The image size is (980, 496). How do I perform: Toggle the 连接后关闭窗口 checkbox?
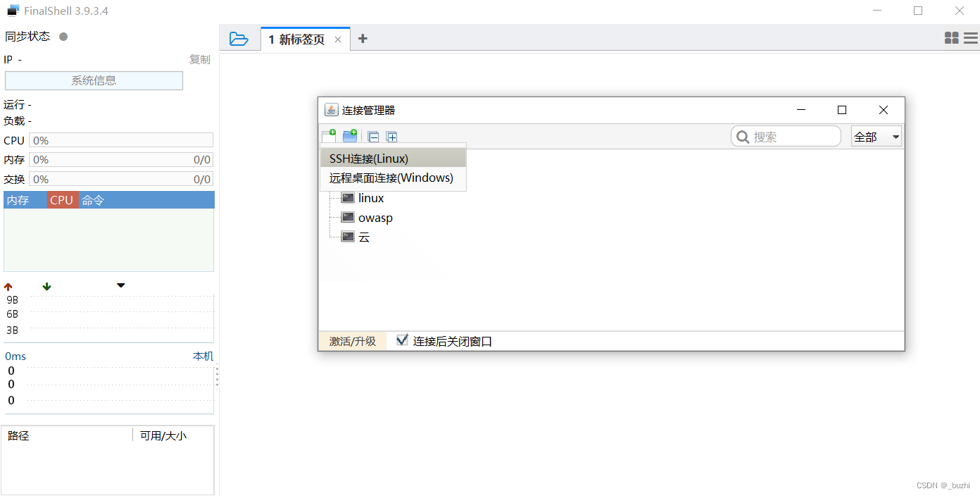(402, 340)
